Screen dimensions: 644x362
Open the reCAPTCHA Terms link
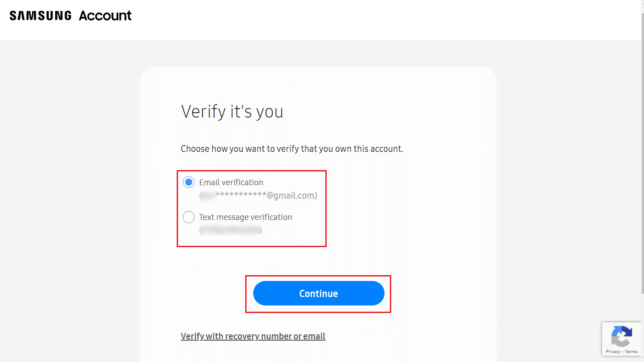pyautogui.click(x=631, y=351)
